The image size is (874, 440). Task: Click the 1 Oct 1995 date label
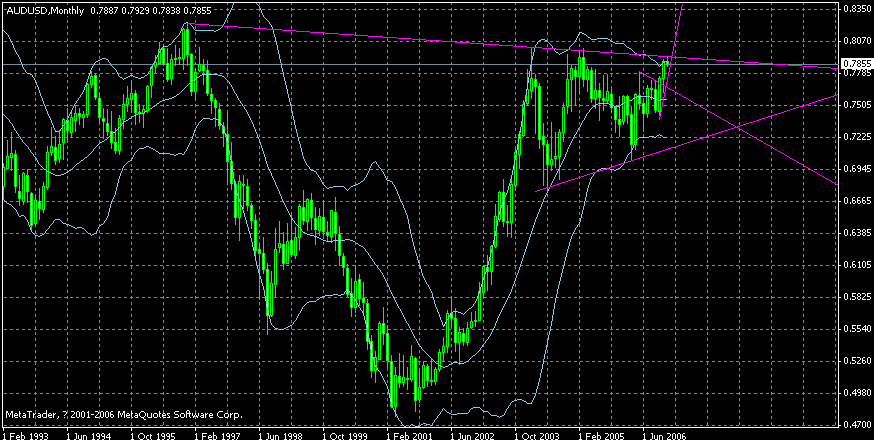[153, 434]
